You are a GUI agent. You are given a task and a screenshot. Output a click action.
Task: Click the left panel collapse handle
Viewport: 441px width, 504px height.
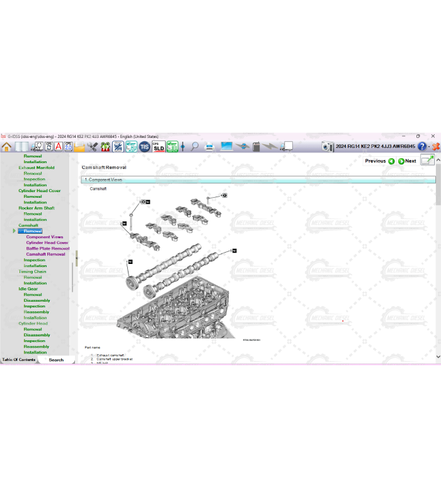76,258
